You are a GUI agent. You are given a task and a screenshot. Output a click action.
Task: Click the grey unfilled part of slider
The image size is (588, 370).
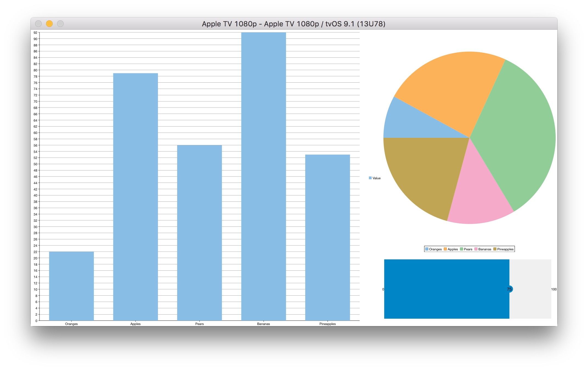[x=530, y=289]
